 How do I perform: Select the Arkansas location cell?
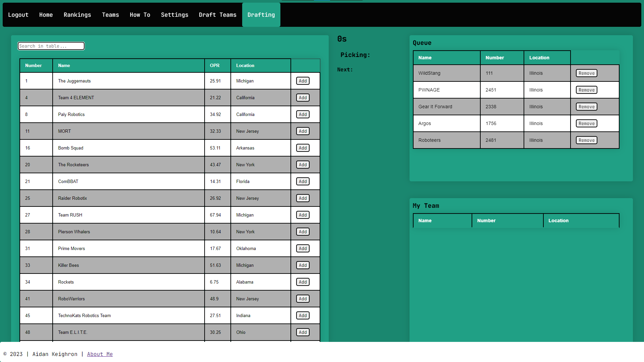point(261,148)
